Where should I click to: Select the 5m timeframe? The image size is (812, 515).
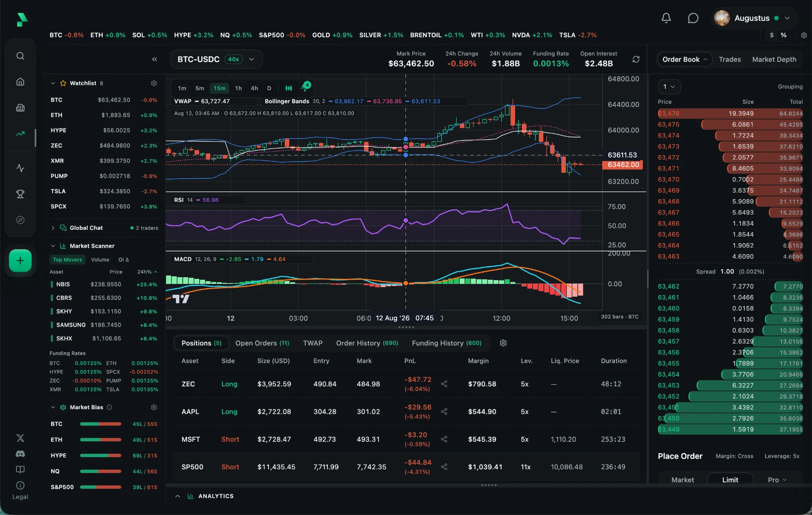[x=200, y=88]
